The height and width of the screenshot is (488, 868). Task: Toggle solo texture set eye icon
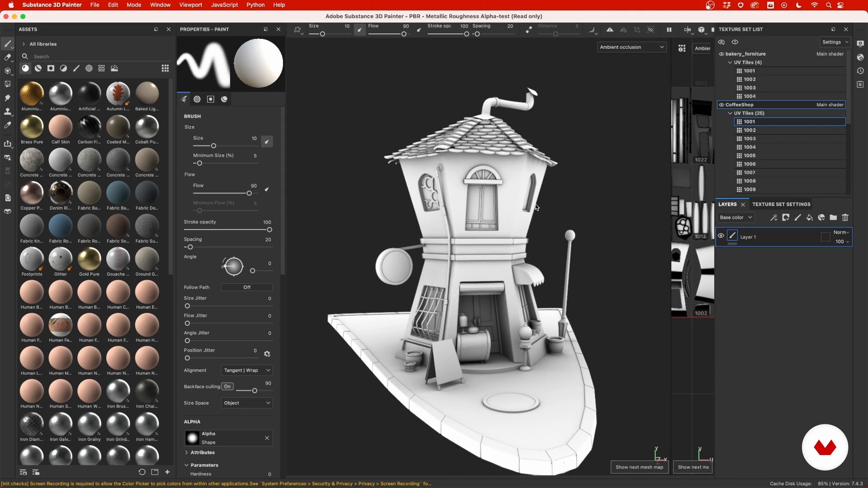[x=735, y=42]
